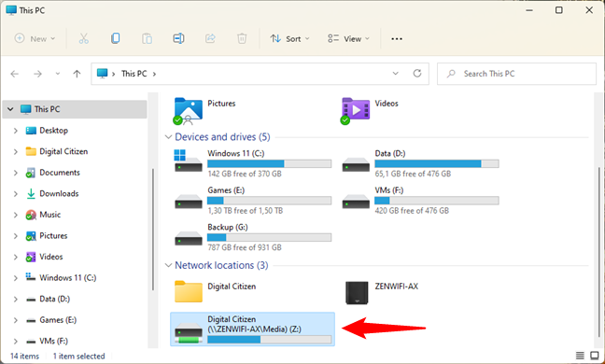Select the Digital Citizen network folder icon

tap(189, 291)
